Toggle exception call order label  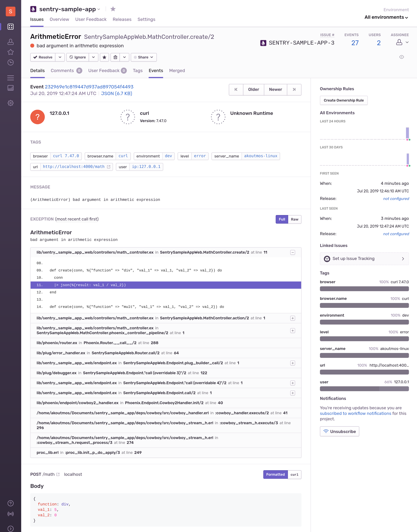77,219
